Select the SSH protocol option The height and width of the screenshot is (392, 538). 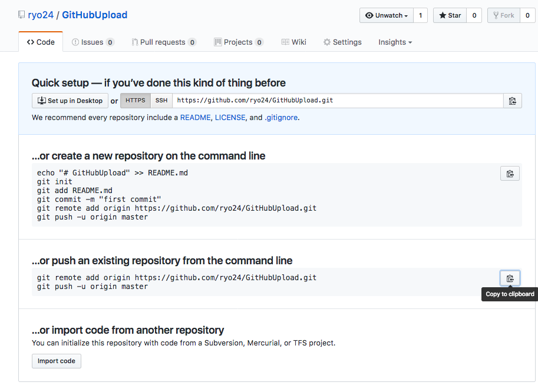click(x=161, y=100)
